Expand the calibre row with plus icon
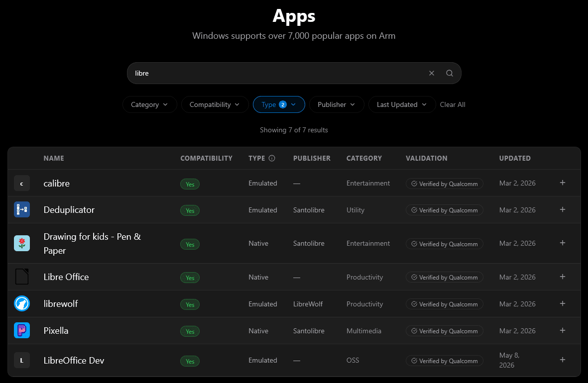Screen dimensions: 588x383 click(563, 183)
